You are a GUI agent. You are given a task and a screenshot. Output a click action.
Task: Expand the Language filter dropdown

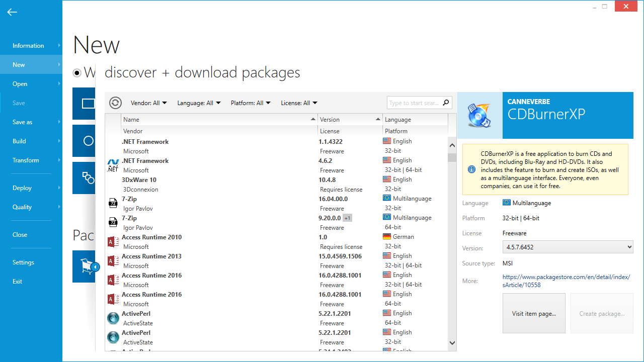pyautogui.click(x=199, y=103)
